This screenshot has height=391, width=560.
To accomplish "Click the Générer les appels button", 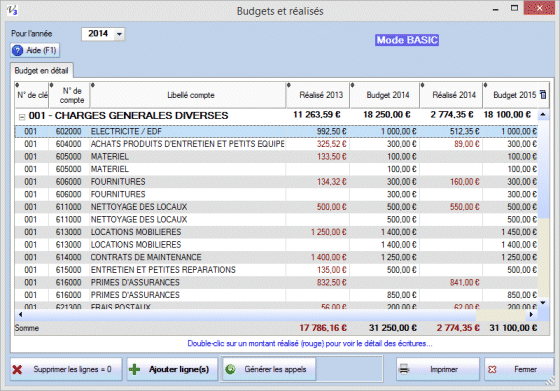I will [268, 369].
